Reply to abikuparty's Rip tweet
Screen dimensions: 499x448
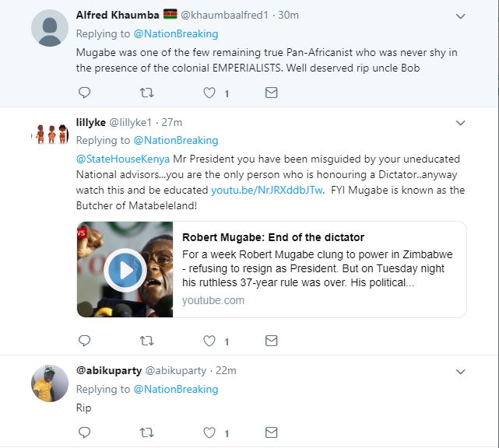(x=85, y=432)
